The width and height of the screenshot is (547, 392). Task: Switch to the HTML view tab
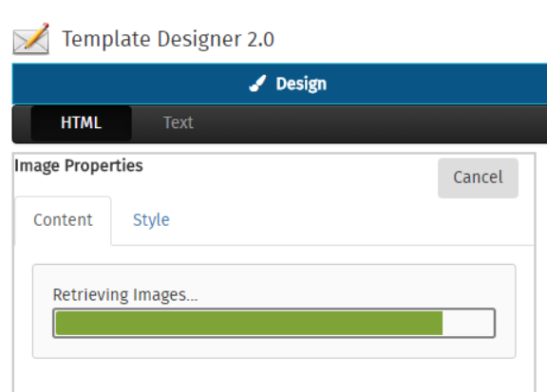[81, 123]
